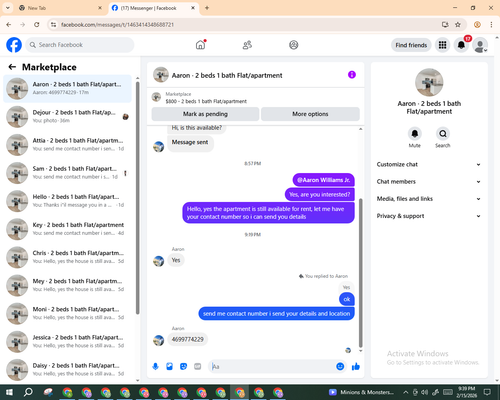Expand the Privacy & support section
500x400 pixels.
[429, 216]
